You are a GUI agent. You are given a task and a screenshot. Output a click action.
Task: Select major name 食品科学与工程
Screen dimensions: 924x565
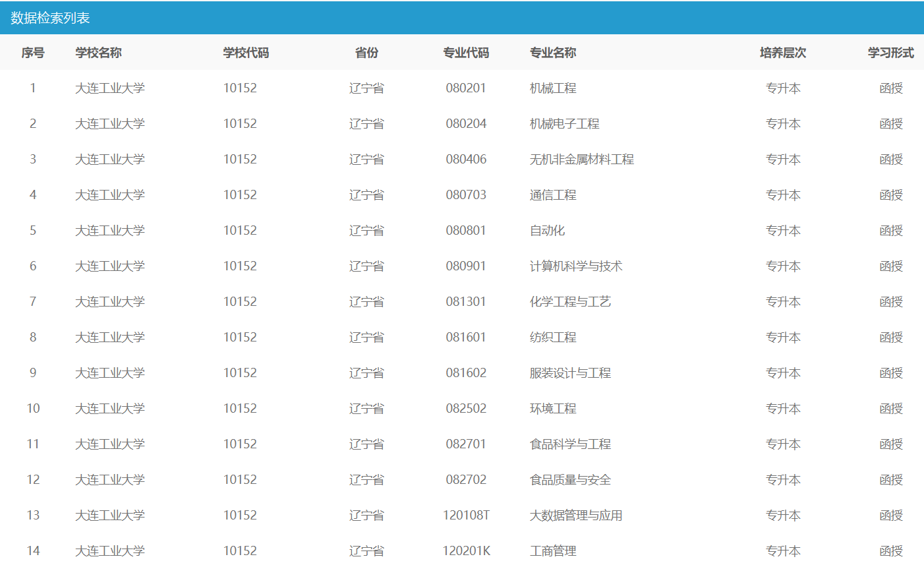pyautogui.click(x=570, y=444)
